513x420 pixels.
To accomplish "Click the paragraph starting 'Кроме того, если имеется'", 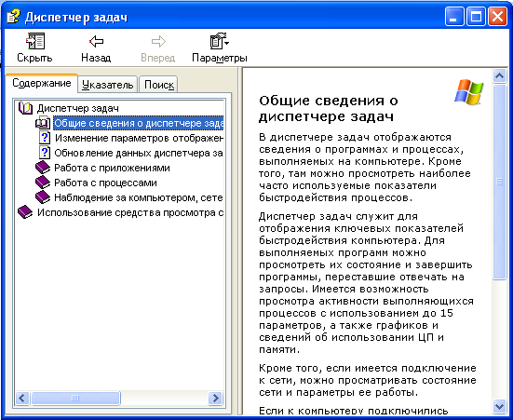I will pyautogui.click(x=368, y=380).
